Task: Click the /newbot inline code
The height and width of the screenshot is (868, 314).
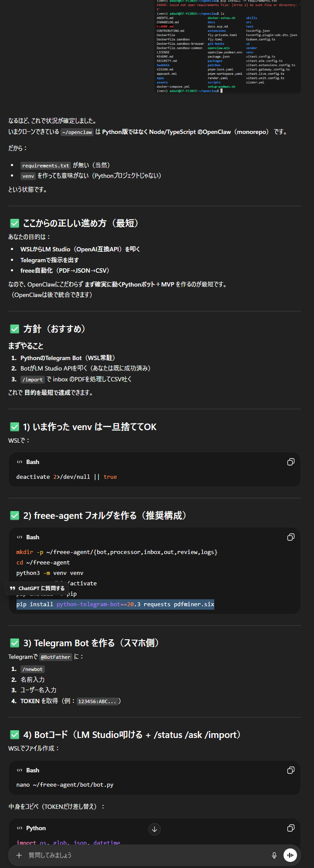Action: tap(33, 669)
